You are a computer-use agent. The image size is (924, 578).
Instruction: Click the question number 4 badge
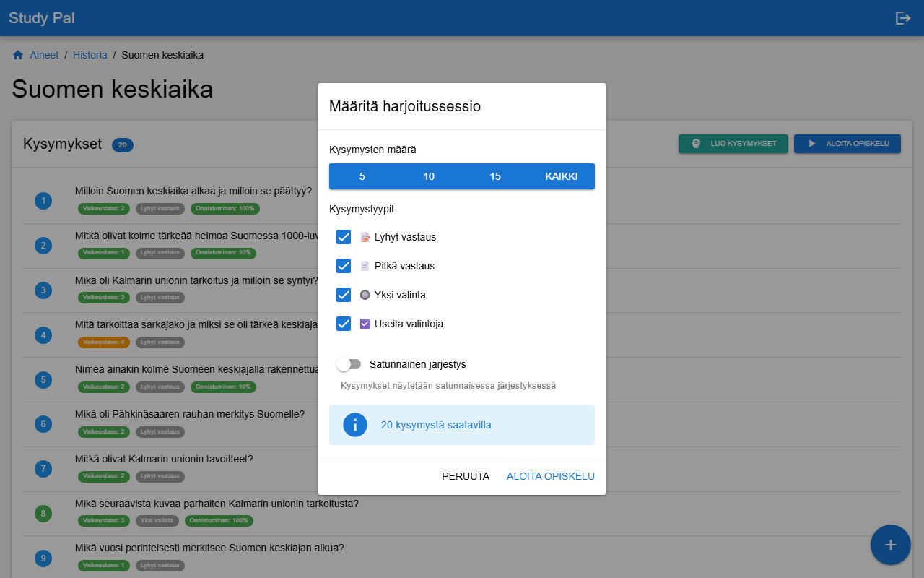coord(43,335)
